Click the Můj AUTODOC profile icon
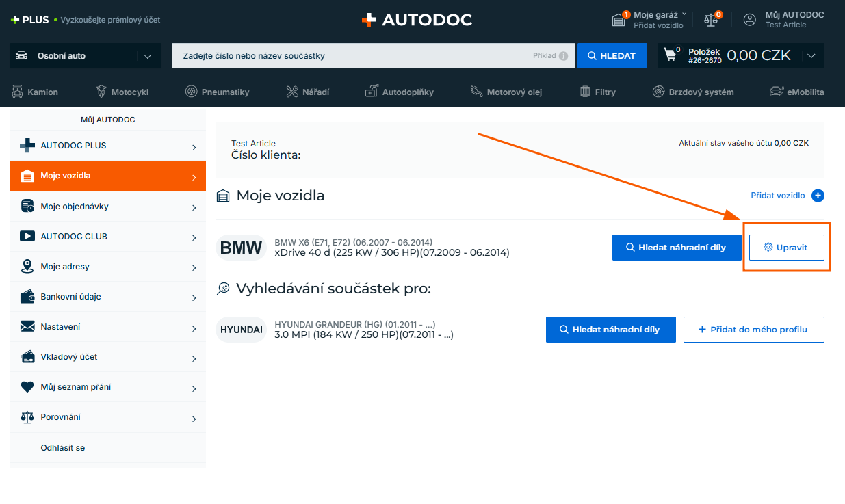This screenshot has height=504, width=845. [x=750, y=20]
